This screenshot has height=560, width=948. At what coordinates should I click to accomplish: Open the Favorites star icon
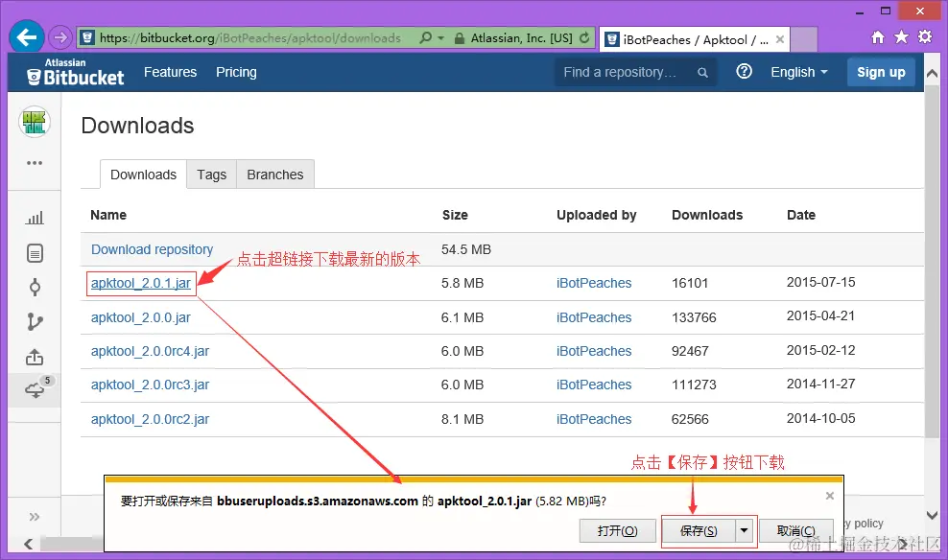pyautogui.click(x=901, y=37)
